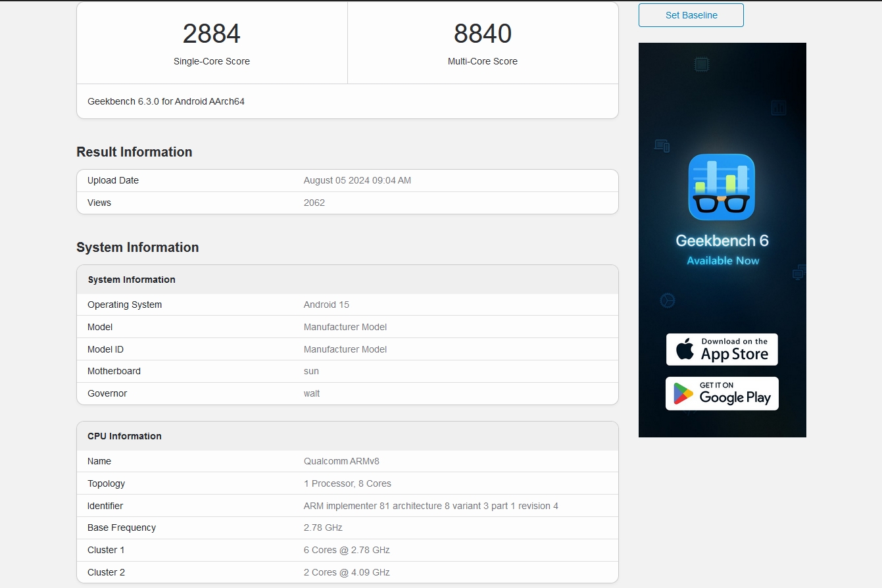Select the Cluster 2 frequency row
The height and width of the screenshot is (588, 882).
(347, 572)
